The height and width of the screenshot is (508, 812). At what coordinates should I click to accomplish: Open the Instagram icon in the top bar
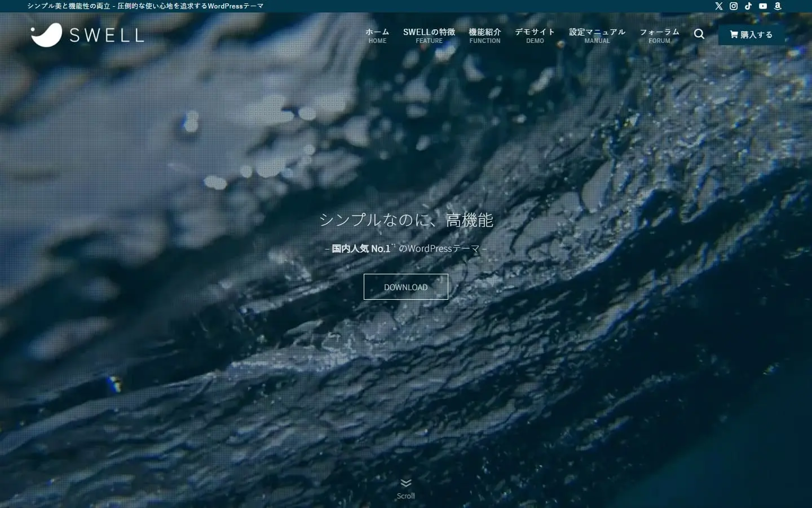point(733,6)
